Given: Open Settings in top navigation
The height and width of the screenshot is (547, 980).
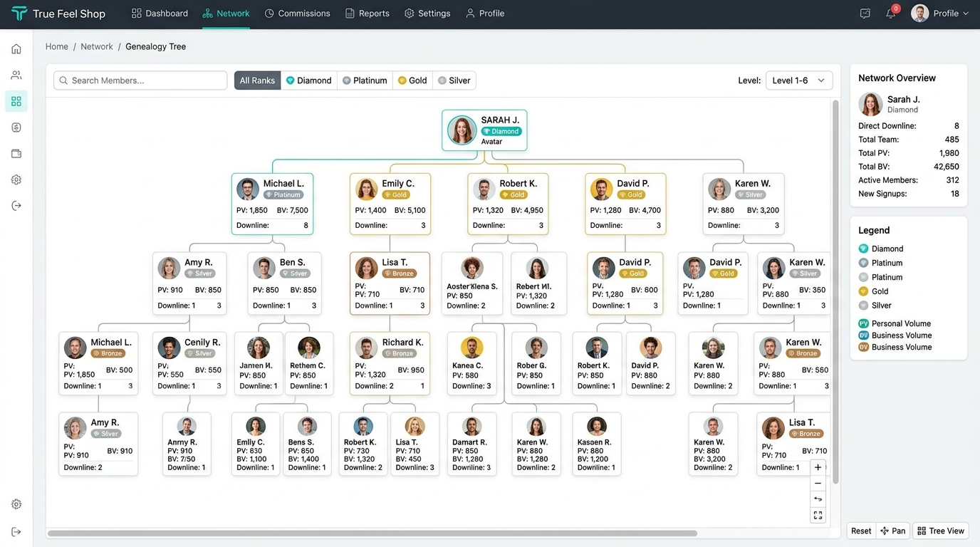Looking at the screenshot, I should [427, 14].
